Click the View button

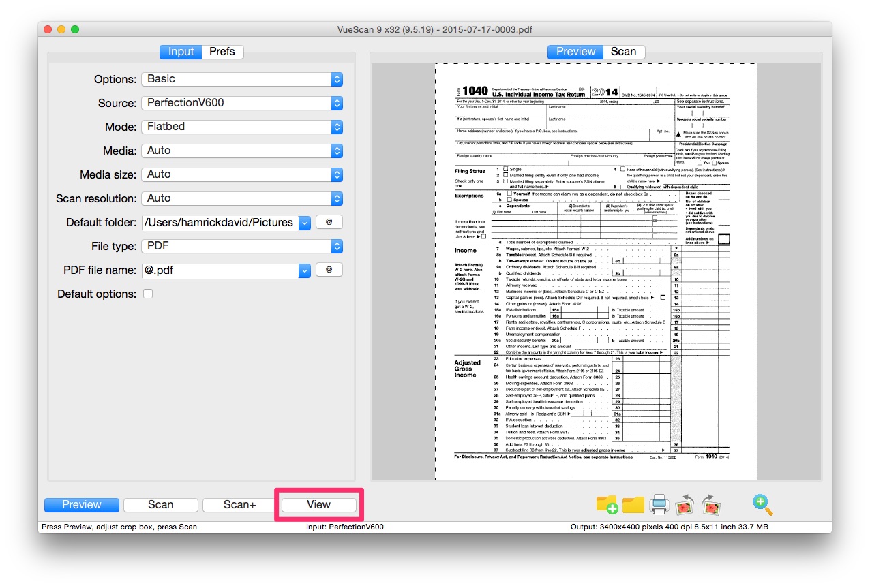pyautogui.click(x=318, y=505)
